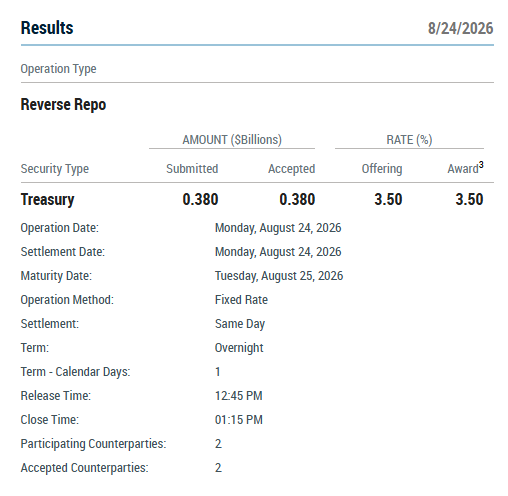Click the Offering column header
The width and height of the screenshot is (508, 496).
pos(382,169)
